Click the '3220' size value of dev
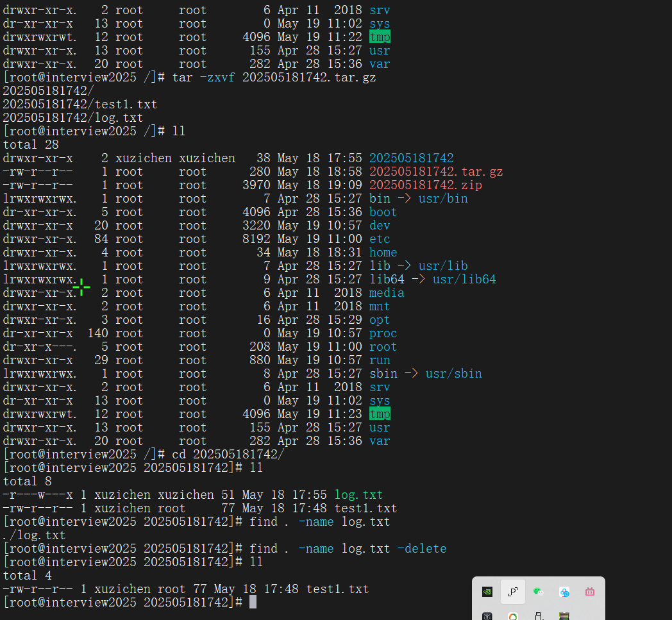The width and height of the screenshot is (672, 620). point(256,226)
